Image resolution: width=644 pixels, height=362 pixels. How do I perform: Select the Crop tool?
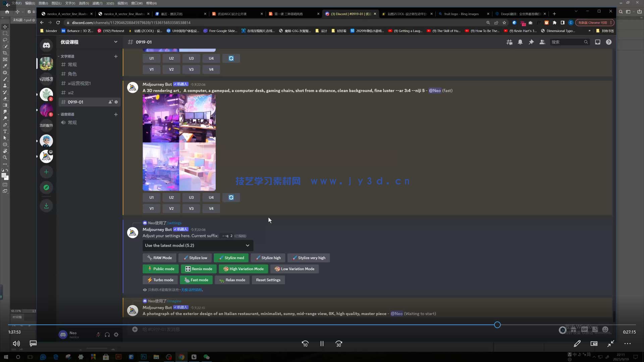[5, 53]
